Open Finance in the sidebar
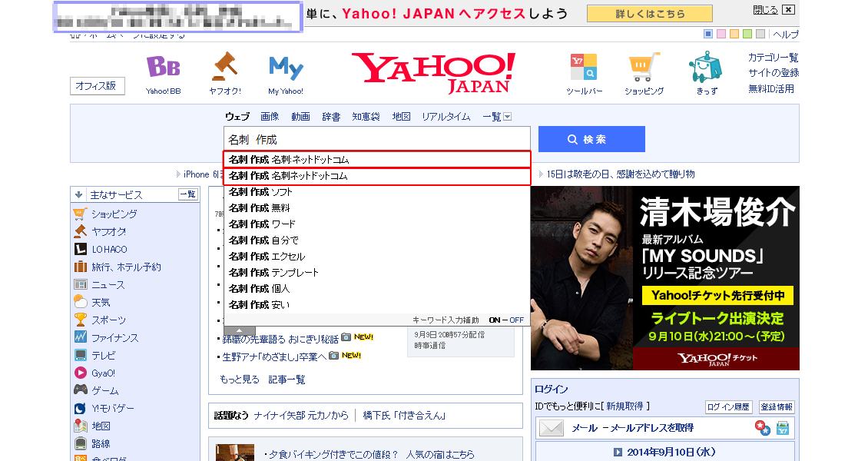This screenshot has width=868, height=461. [114, 337]
